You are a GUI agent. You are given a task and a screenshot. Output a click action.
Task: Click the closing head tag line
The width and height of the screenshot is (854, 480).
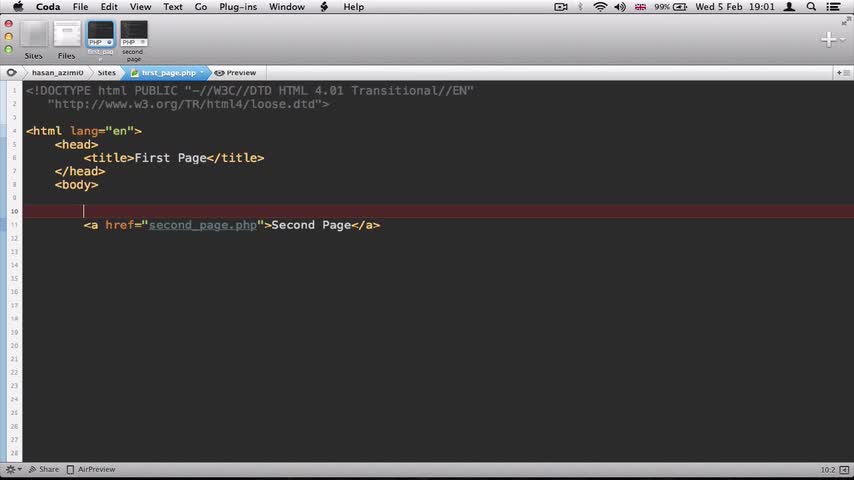[80, 172]
